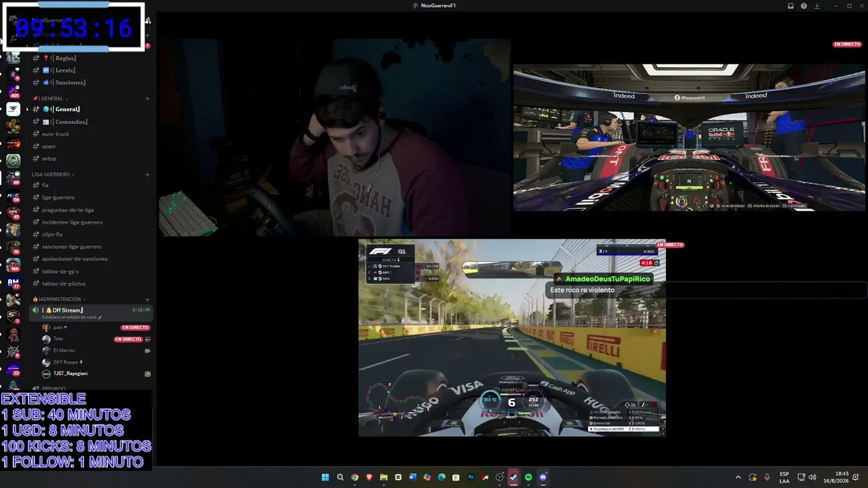Open Discord help in title bar
Screen dimensions: 868x488
(x=804, y=6)
